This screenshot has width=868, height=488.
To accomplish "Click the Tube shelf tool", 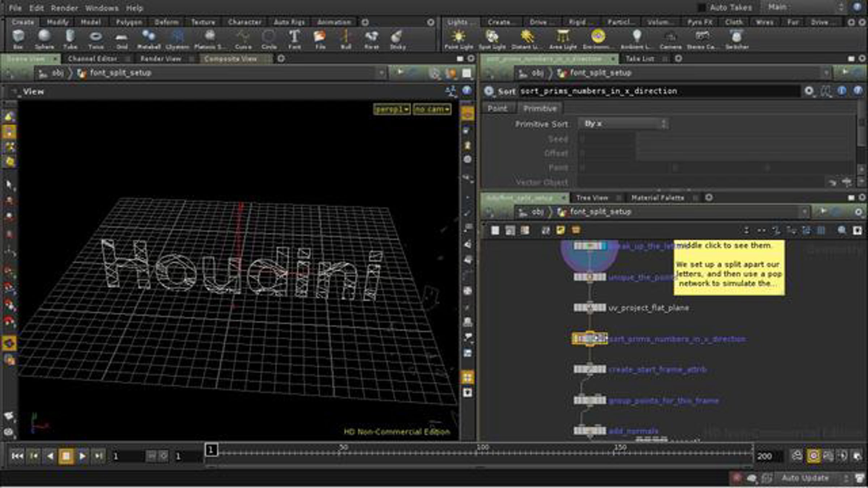I will point(70,39).
